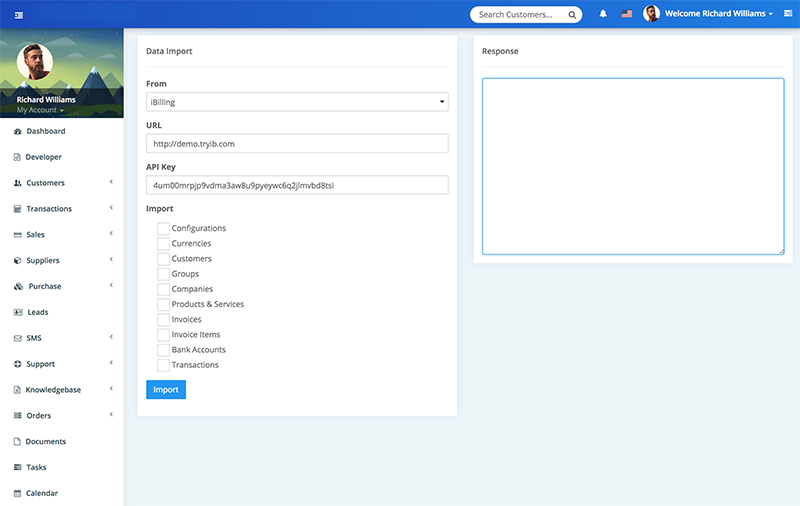800x506 pixels.
Task: Click the Purchase cubes icon
Action: 18,286
